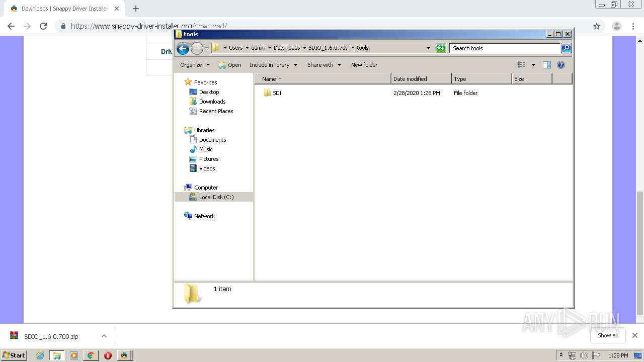Open Include in library dropdown
644x362 pixels.
point(273,65)
